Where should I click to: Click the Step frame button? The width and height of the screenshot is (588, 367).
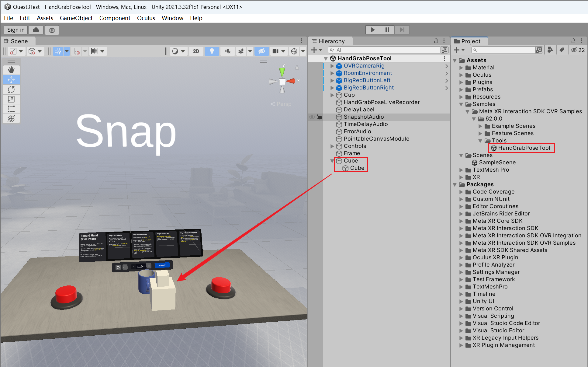click(402, 30)
